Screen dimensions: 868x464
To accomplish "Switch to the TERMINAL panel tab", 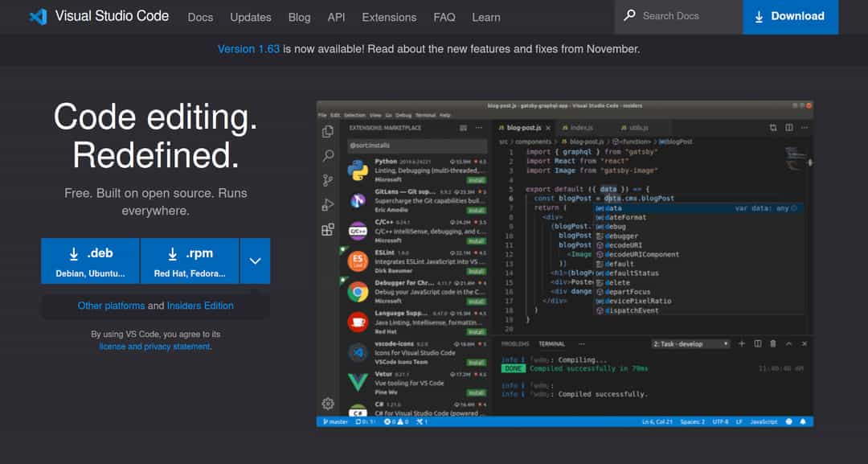I will click(552, 344).
